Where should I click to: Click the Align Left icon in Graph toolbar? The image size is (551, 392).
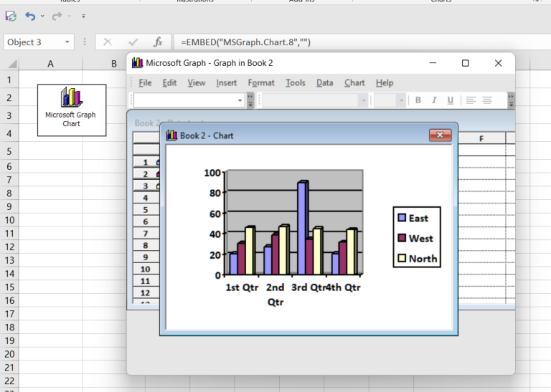tap(471, 100)
